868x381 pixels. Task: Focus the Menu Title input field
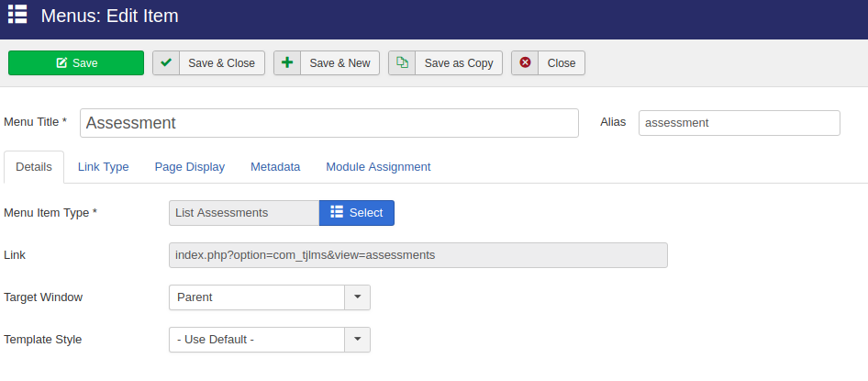328,123
